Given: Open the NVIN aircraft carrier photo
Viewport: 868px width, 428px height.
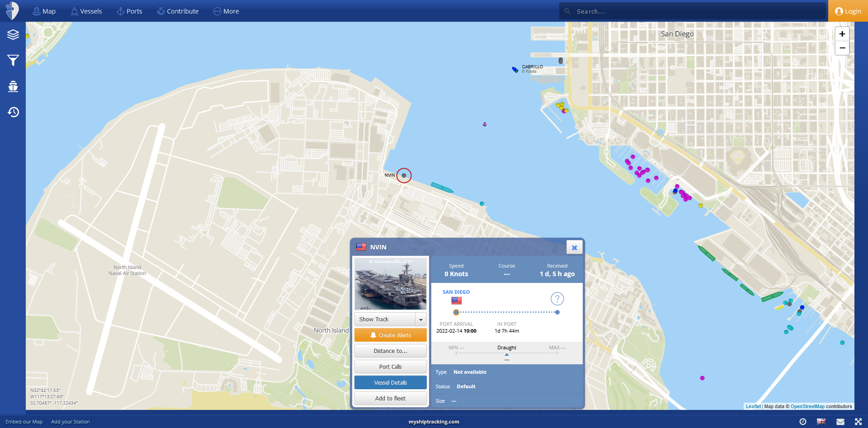Looking at the screenshot, I should tap(391, 284).
